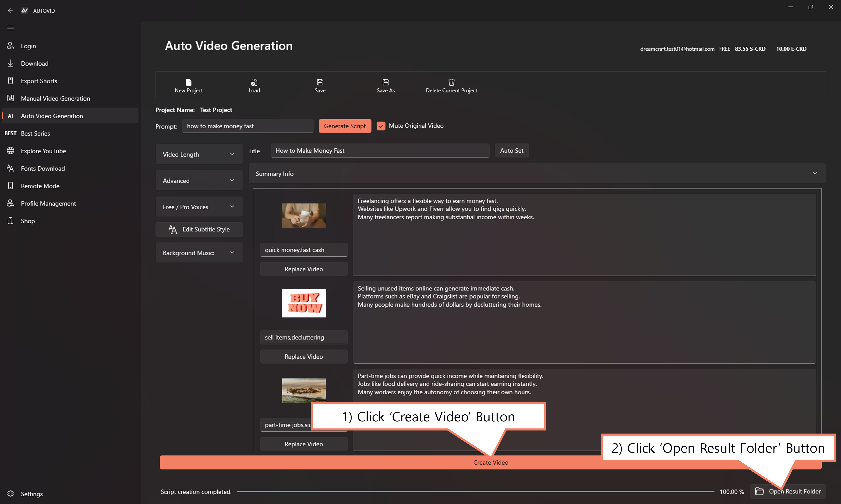Click the back arrow at top left
The height and width of the screenshot is (504, 841).
tap(10, 11)
